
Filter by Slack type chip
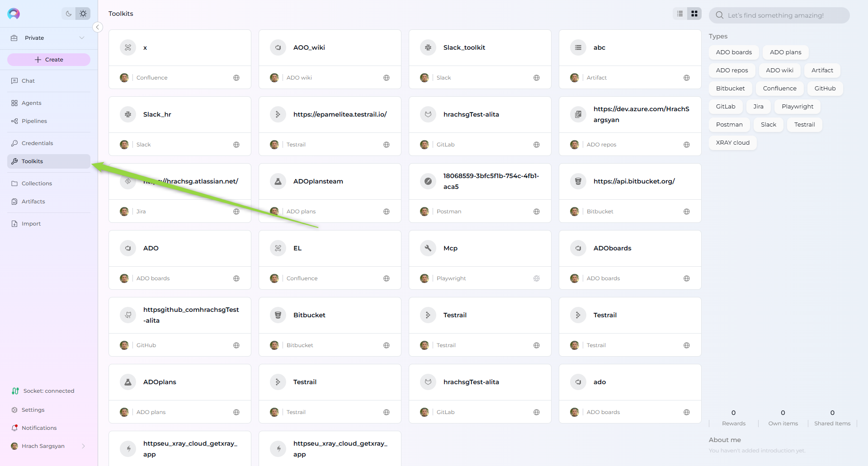(x=768, y=125)
